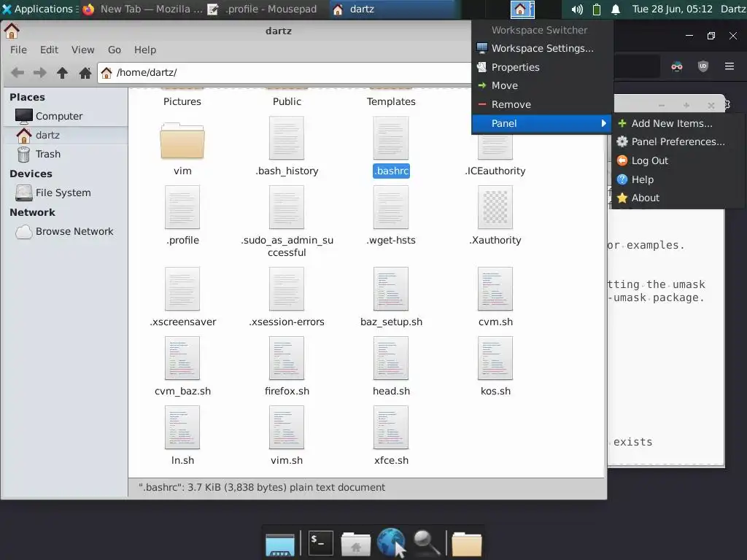Open the notifications bell in the top panel
This screenshot has width=747, height=560.
pyautogui.click(x=616, y=9)
